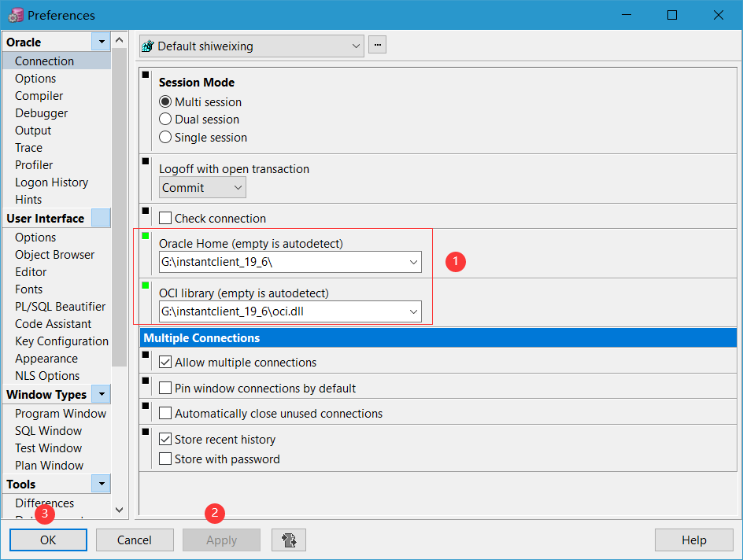
Task: Uncheck Store recent history
Action: tap(165, 440)
